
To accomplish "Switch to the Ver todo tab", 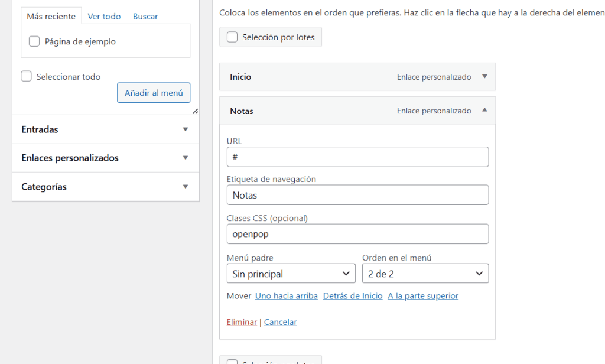I will click(104, 17).
